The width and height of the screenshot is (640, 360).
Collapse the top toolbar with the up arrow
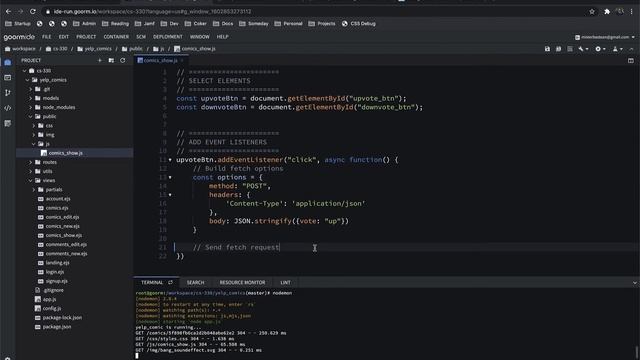tap(631, 49)
